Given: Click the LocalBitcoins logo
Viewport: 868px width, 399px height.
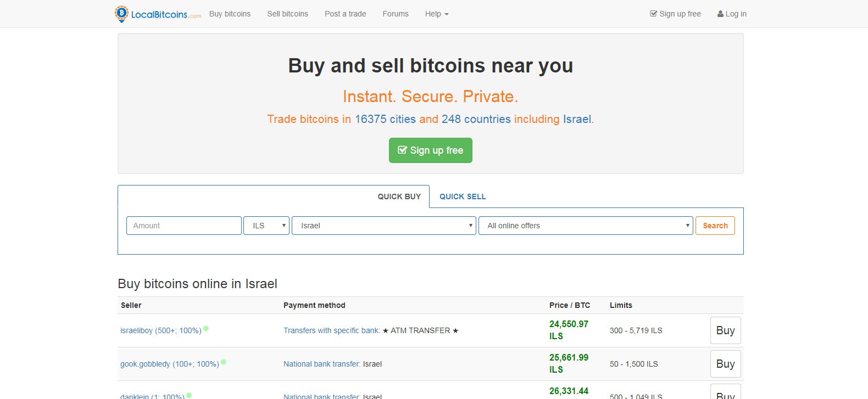Looking at the screenshot, I should pos(158,14).
